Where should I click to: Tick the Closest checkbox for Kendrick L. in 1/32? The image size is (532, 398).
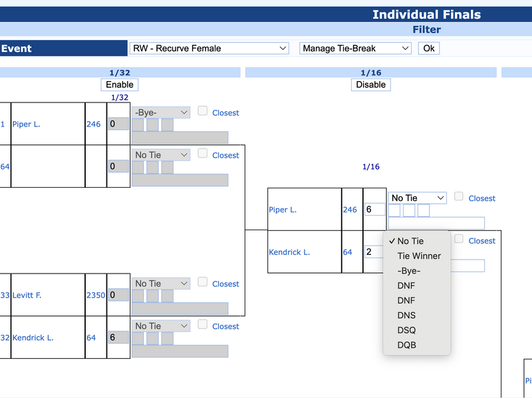coord(203,324)
